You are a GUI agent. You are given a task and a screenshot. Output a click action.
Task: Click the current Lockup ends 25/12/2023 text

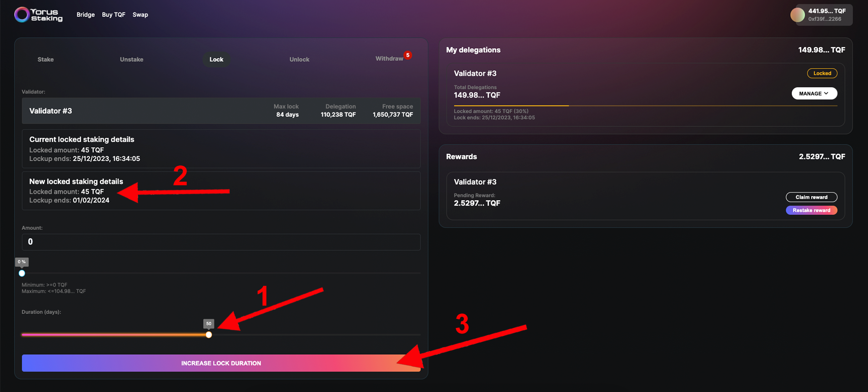click(85, 159)
